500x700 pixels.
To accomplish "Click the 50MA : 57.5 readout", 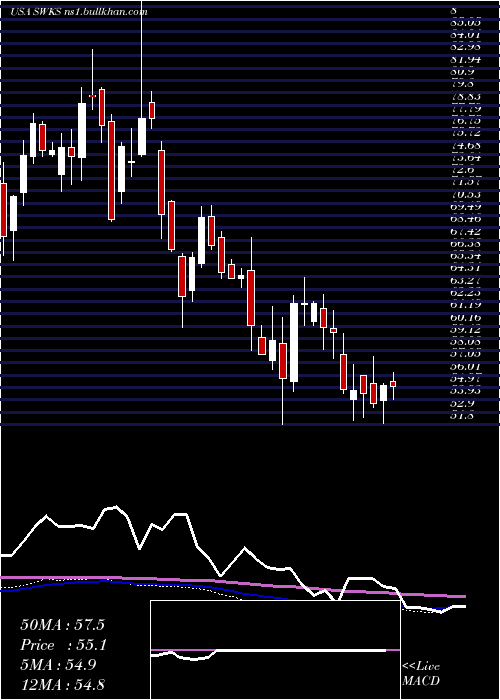I will click(x=62, y=625).
